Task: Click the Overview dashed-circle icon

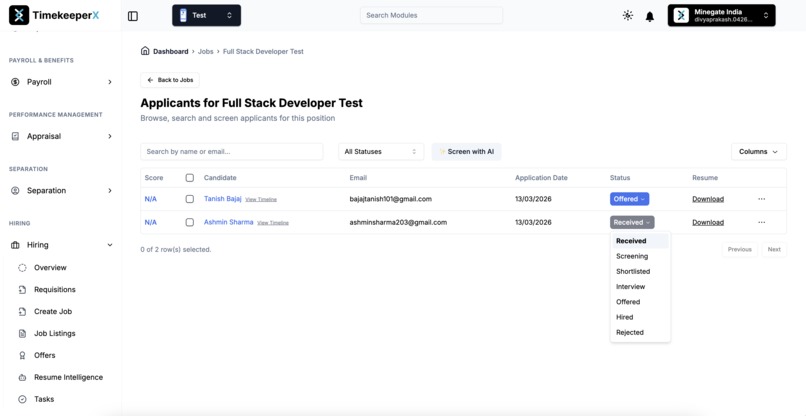Action: tap(22, 267)
